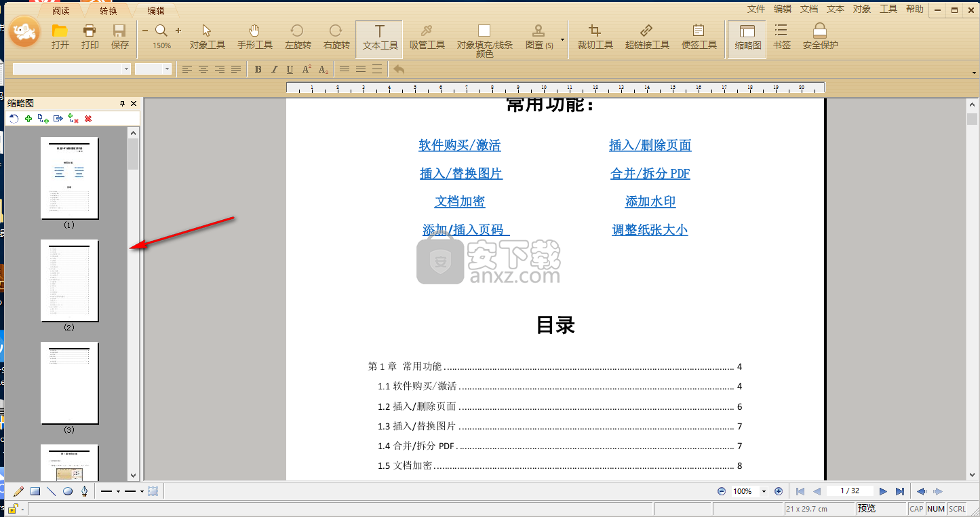Click 对象填充/线条颜色 color swatch
Screen dimensions: 980x517
484,31
